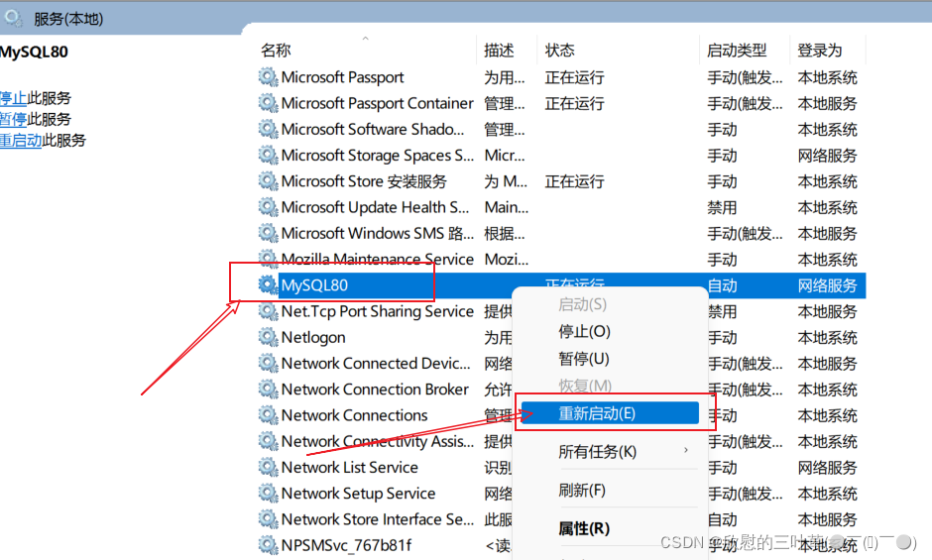Select the Netlogon service name
The height and width of the screenshot is (560, 932).
pos(313,338)
